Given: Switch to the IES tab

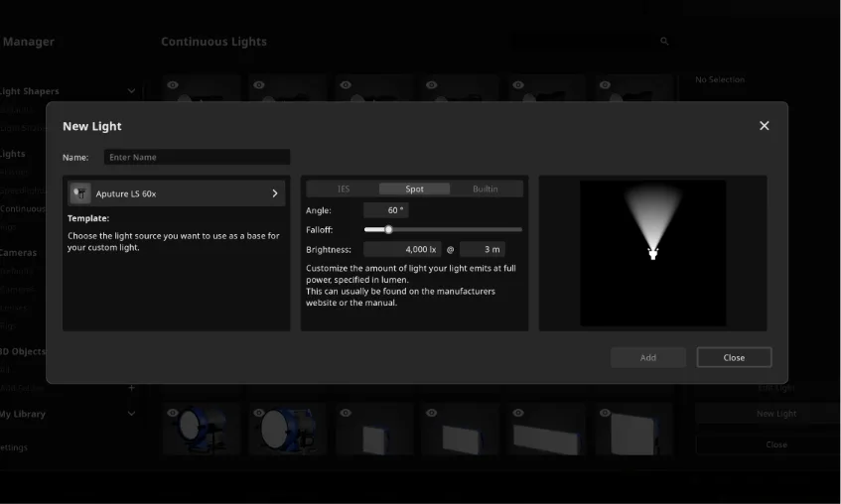Looking at the screenshot, I should coord(344,189).
